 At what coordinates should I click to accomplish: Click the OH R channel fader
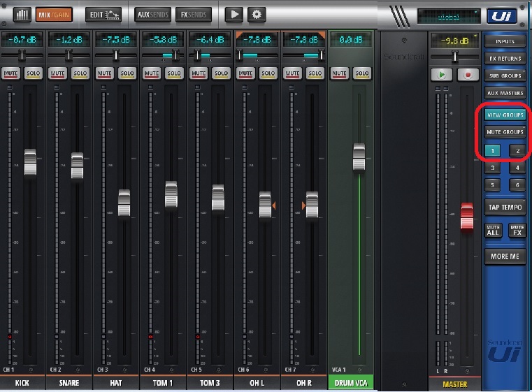pyautogui.click(x=312, y=205)
